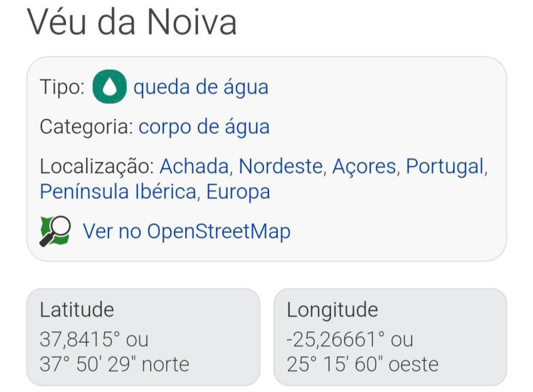Click the "Categoria:" label

click(86, 126)
